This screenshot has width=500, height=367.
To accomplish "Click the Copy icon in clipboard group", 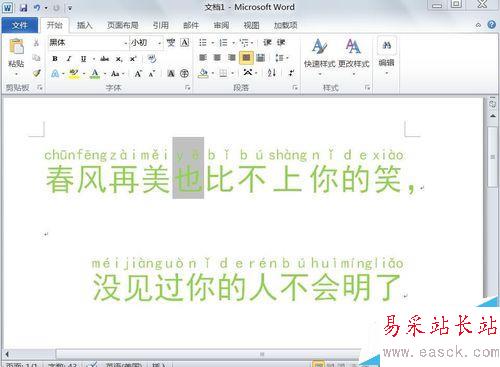I will [x=36, y=58].
